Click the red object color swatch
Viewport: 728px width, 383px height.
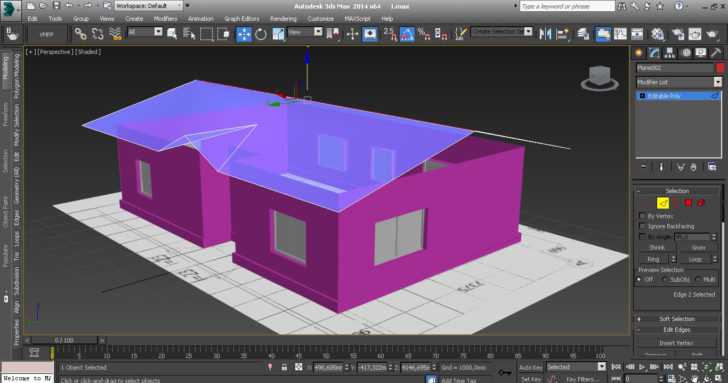[x=720, y=68]
